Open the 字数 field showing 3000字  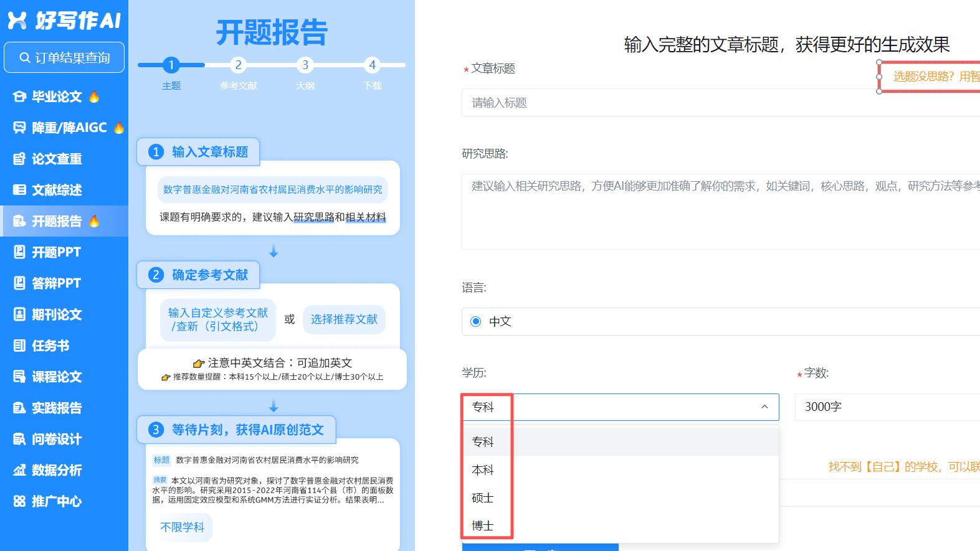(x=887, y=407)
